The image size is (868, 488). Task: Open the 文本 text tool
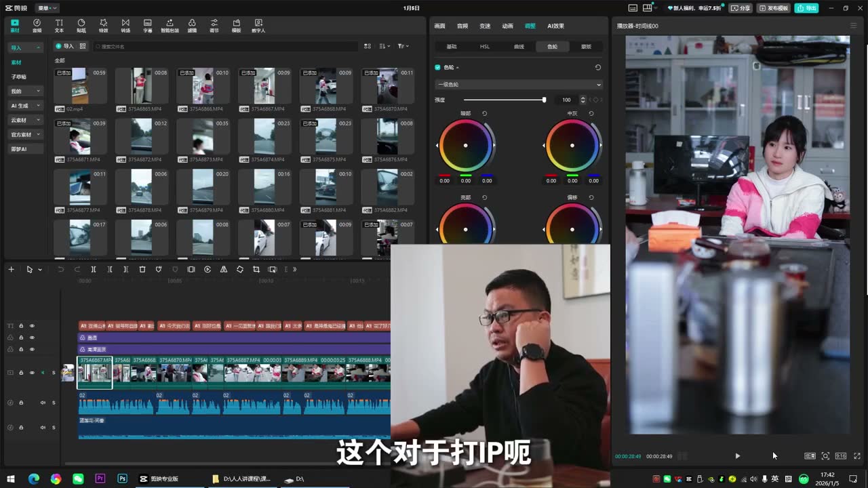pos(59,26)
